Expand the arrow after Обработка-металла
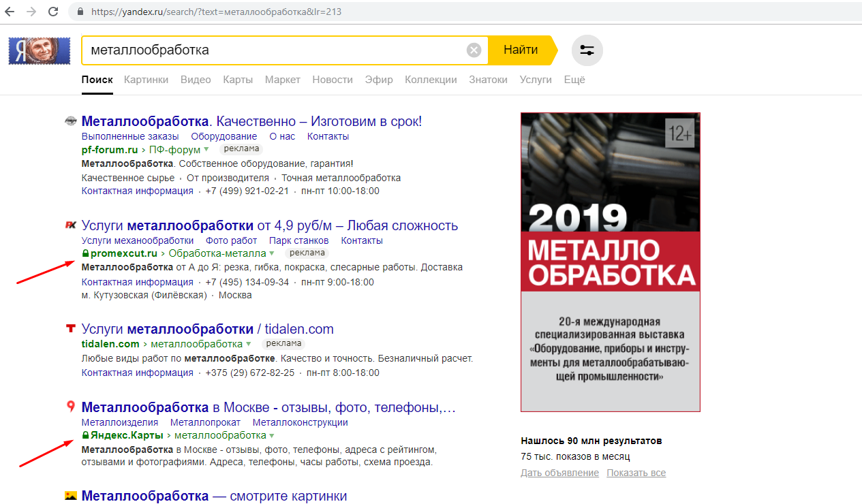 point(272,254)
